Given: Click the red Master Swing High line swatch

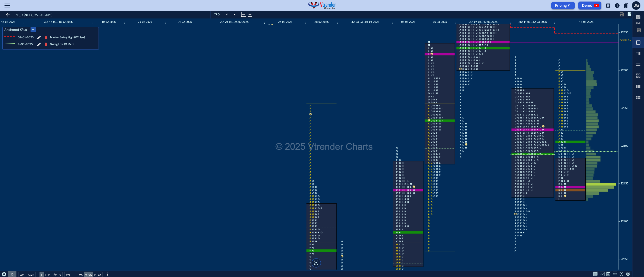Looking at the screenshot, I should [9, 37].
